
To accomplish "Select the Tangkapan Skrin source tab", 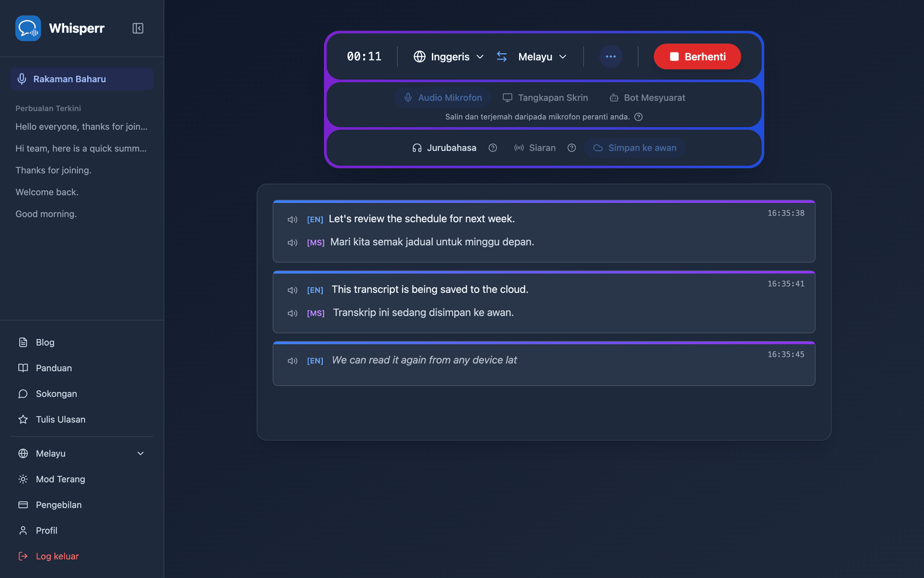I will click(x=545, y=98).
